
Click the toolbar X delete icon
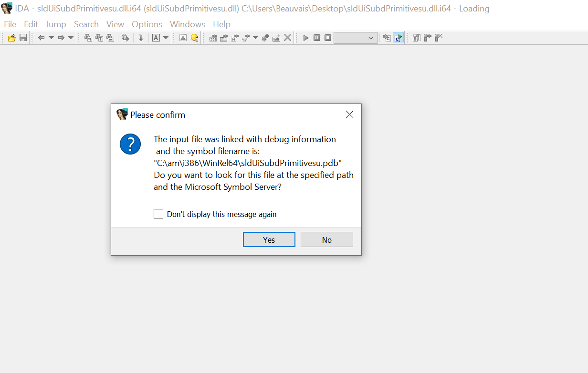click(287, 38)
